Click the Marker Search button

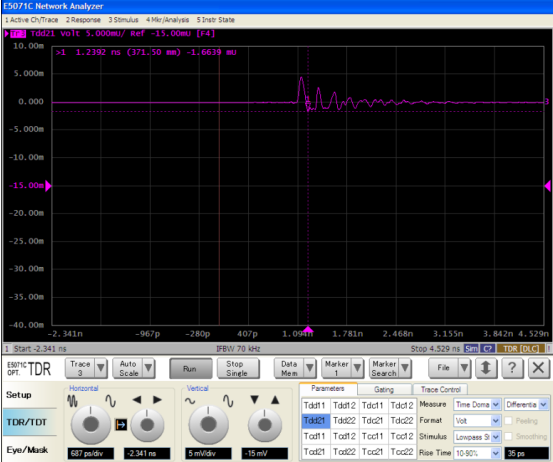coord(384,368)
